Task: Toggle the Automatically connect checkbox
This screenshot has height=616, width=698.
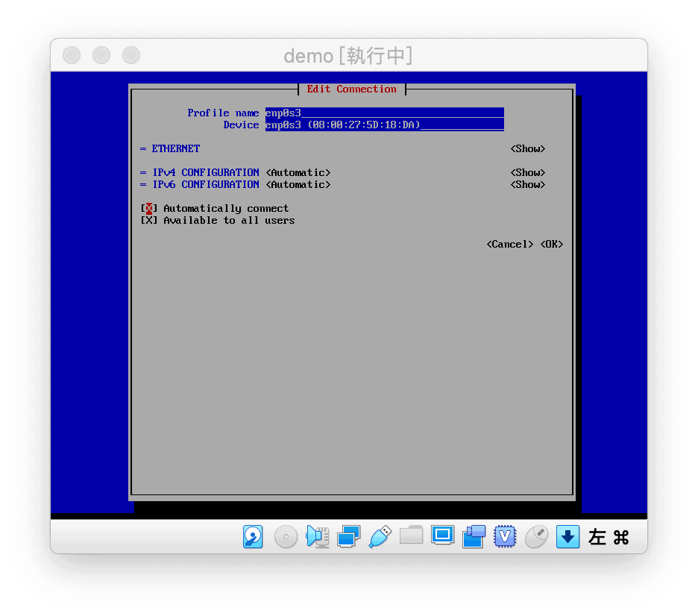Action: [149, 209]
